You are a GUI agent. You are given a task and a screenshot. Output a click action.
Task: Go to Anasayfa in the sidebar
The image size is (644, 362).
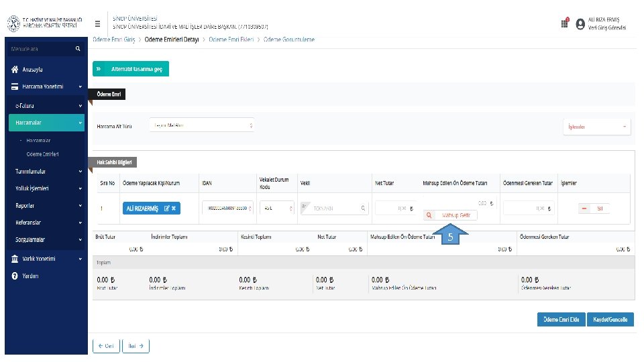[x=32, y=69]
